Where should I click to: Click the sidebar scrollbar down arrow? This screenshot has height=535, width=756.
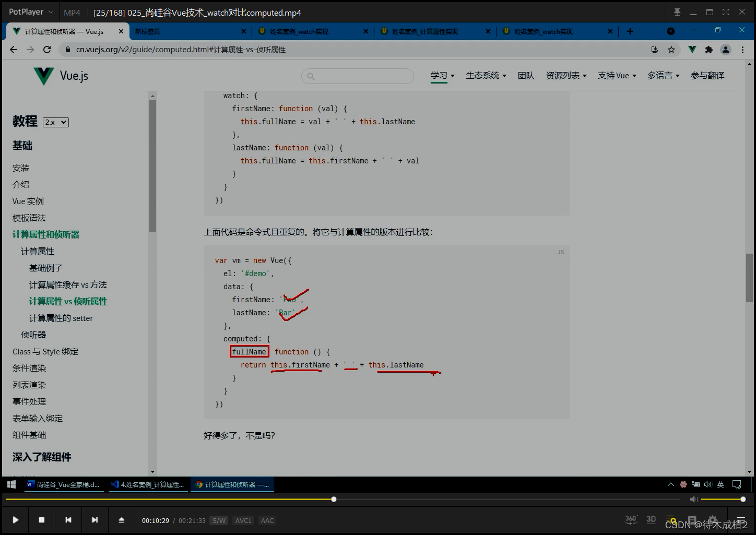coord(152,472)
